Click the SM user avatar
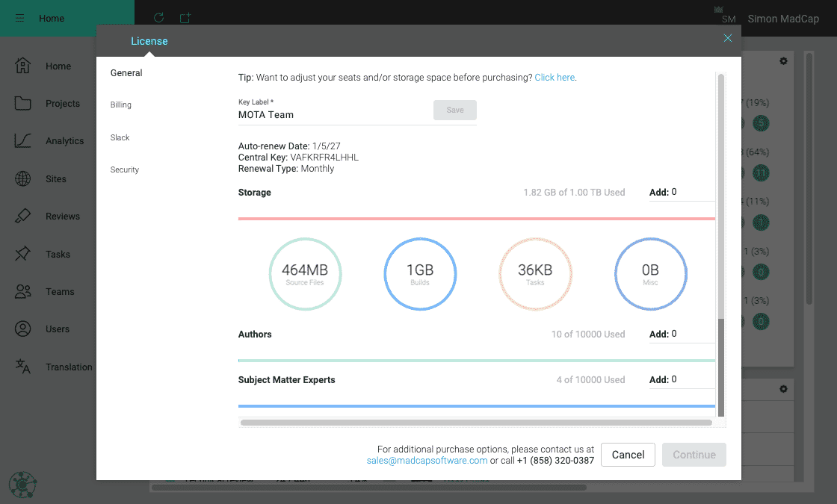 (x=729, y=19)
